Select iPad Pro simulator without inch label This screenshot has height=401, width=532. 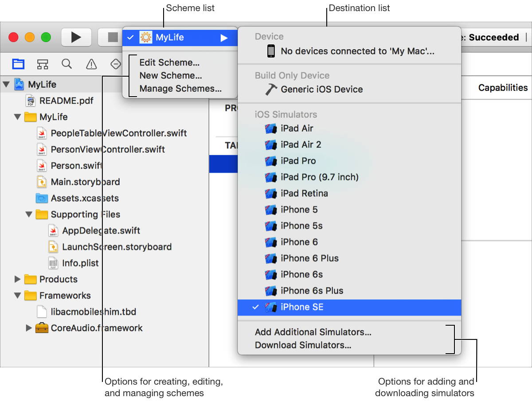[x=349, y=161]
